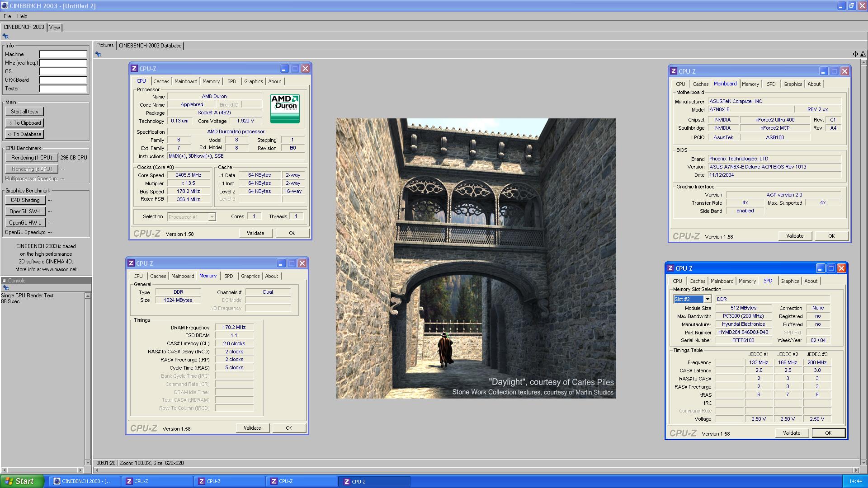Minimize the CPU-Z SPD tab window
The image size is (868, 488).
click(x=821, y=268)
